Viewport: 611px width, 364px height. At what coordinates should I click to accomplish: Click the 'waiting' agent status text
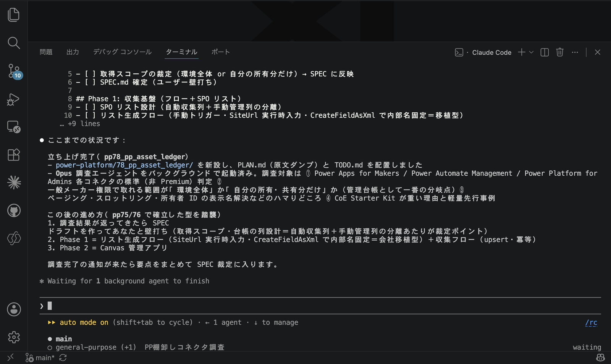coord(587,347)
